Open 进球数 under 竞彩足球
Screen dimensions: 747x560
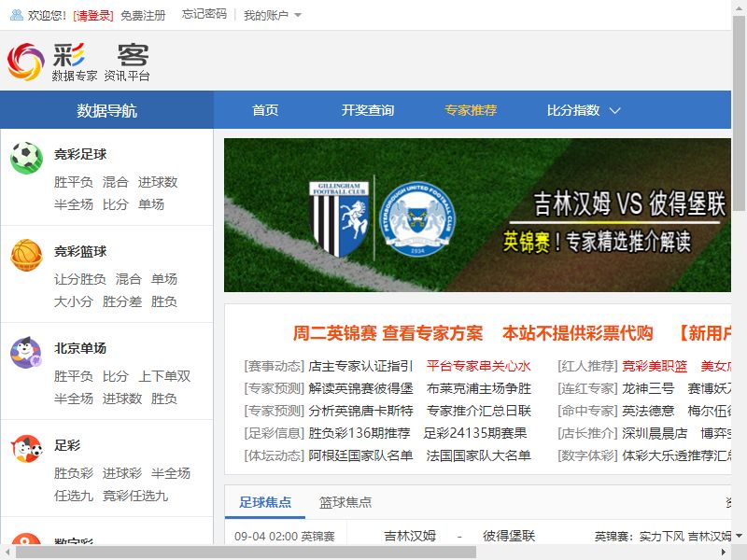(158, 182)
